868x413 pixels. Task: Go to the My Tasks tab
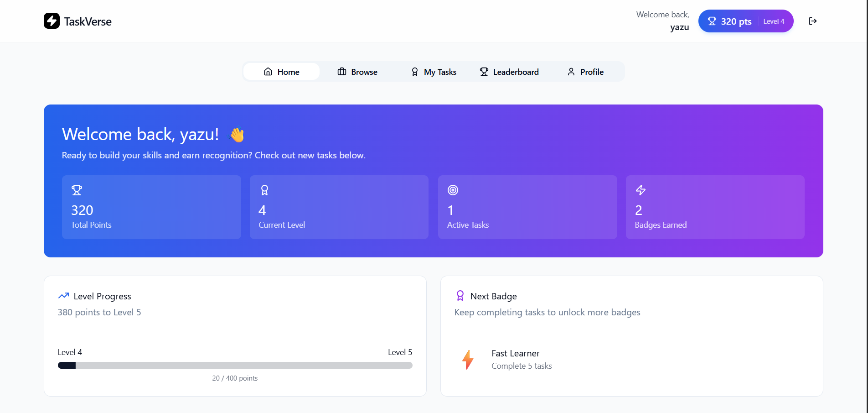[434, 72]
